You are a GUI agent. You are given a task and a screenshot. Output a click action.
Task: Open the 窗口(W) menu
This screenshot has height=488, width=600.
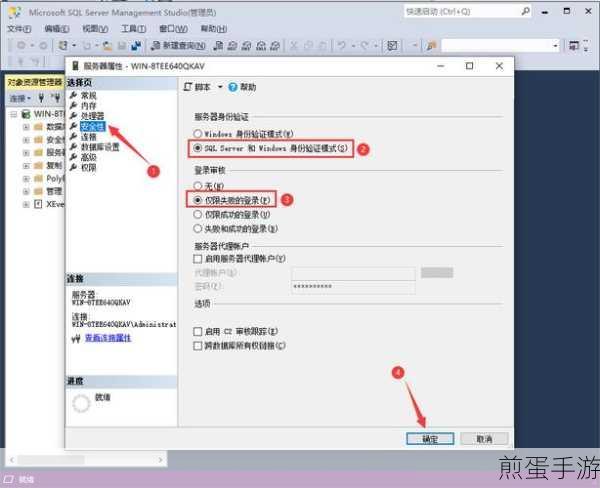pyautogui.click(x=173, y=29)
